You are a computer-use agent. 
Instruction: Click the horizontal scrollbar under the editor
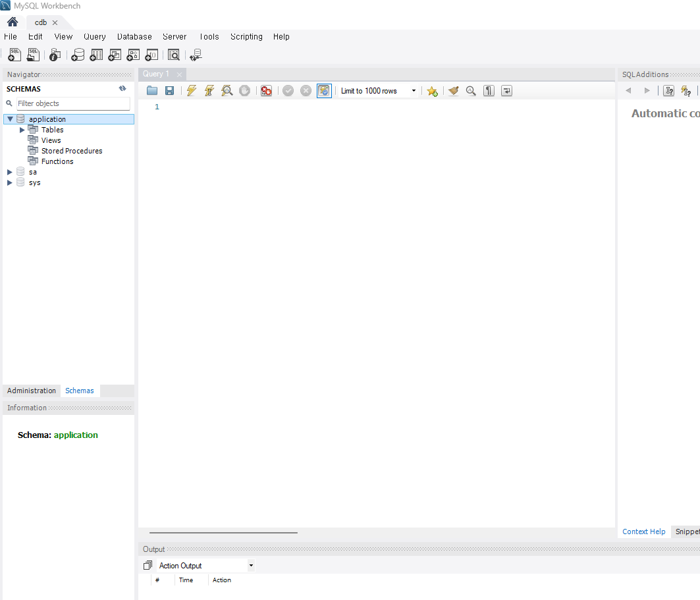[223, 533]
